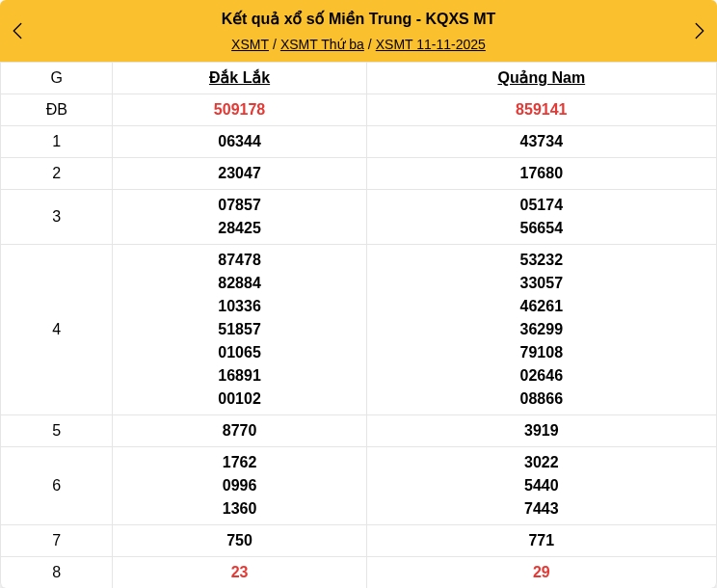This screenshot has width=717, height=588.
Task: Open the XSMT 11-11-2025 link
Action: 430,44
